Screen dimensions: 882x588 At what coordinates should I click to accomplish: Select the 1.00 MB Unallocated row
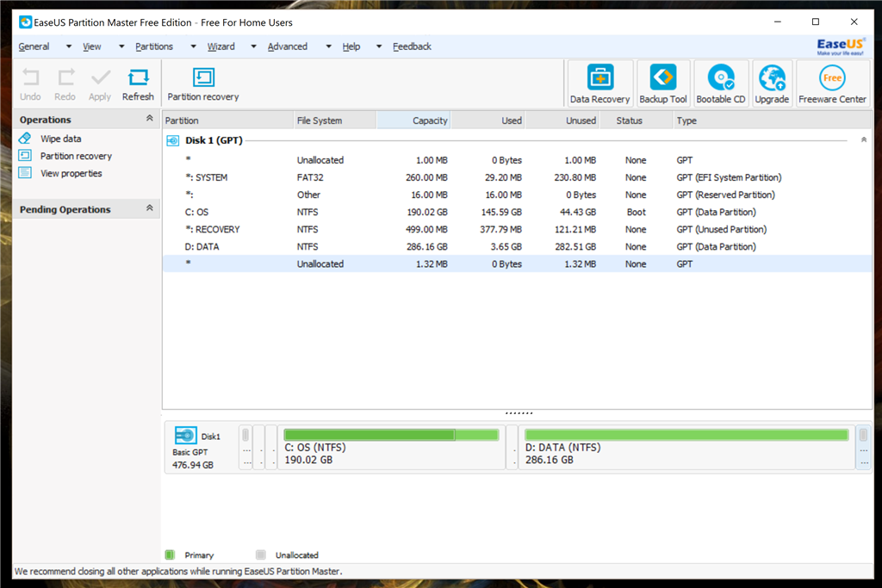[x=517, y=160]
